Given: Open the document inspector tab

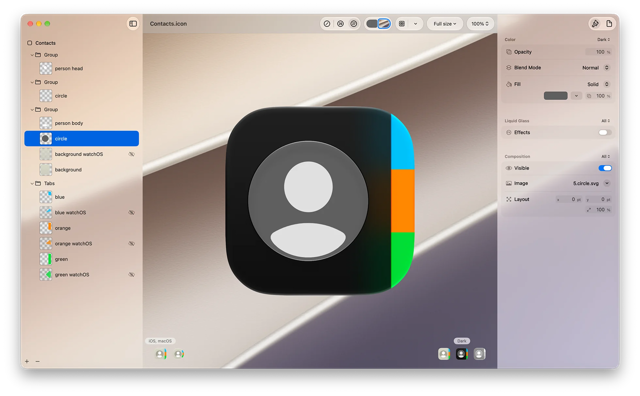Looking at the screenshot, I should pos(609,24).
